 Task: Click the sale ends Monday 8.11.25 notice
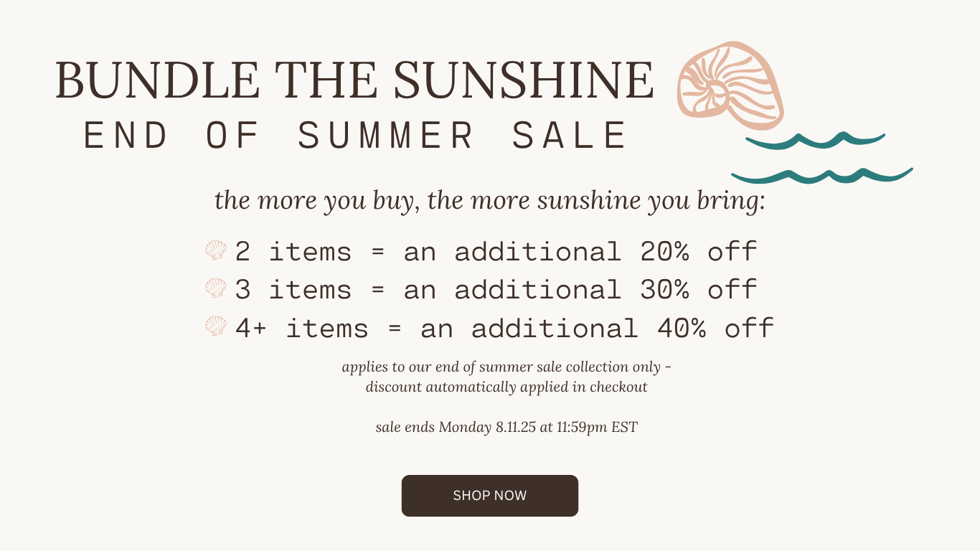[507, 428]
